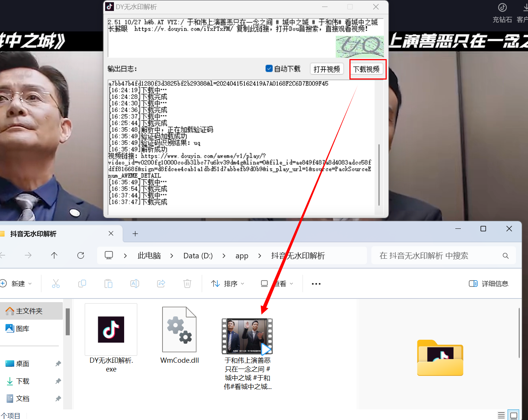
Task: Click the Cut scissors icon in toolbar
Action: click(x=56, y=284)
